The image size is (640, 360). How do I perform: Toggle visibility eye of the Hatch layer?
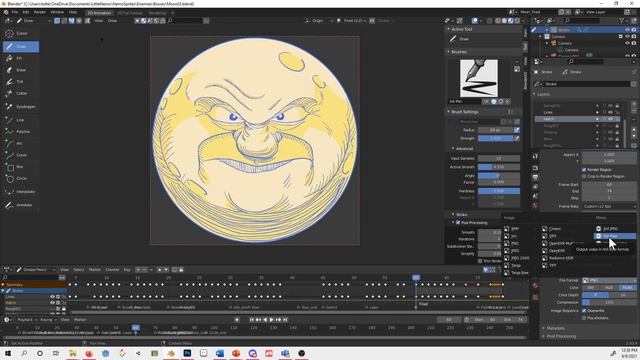(611, 119)
